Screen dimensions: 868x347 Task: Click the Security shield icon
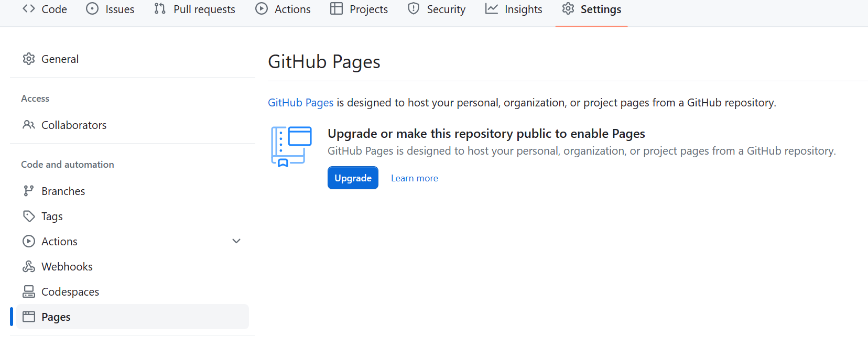pyautogui.click(x=414, y=9)
